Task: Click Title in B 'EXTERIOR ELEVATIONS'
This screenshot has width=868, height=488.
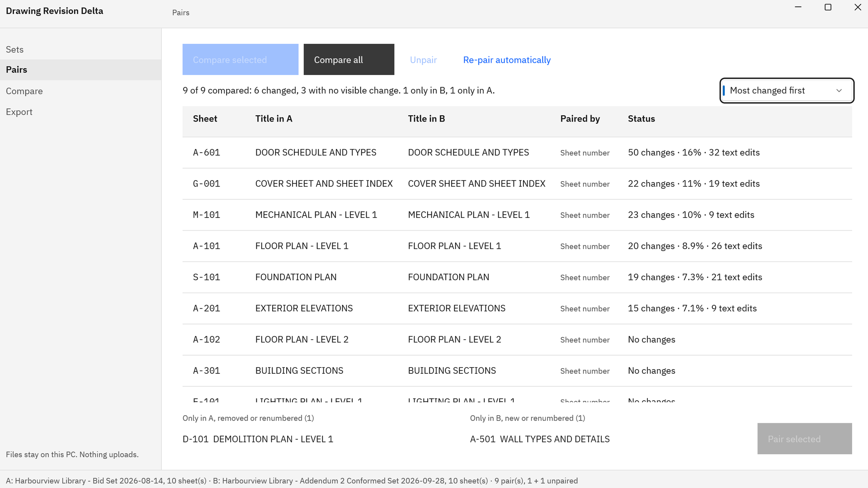Action: 457,309
